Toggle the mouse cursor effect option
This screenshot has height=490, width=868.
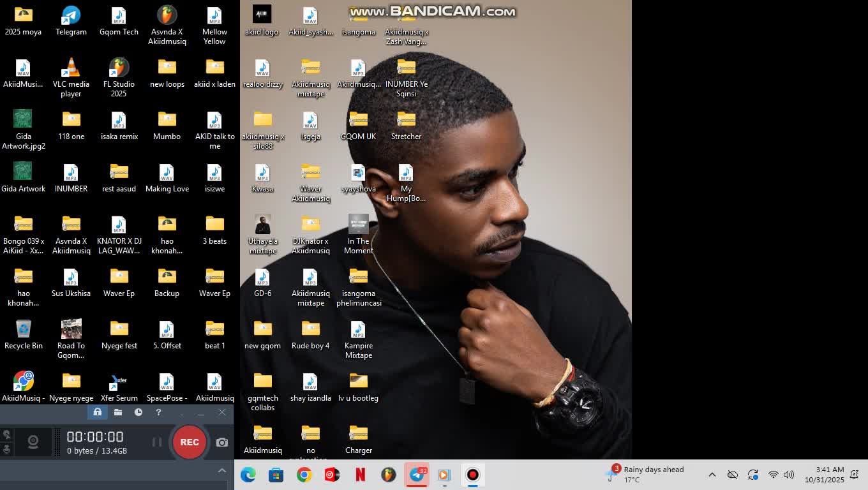click(x=6, y=434)
